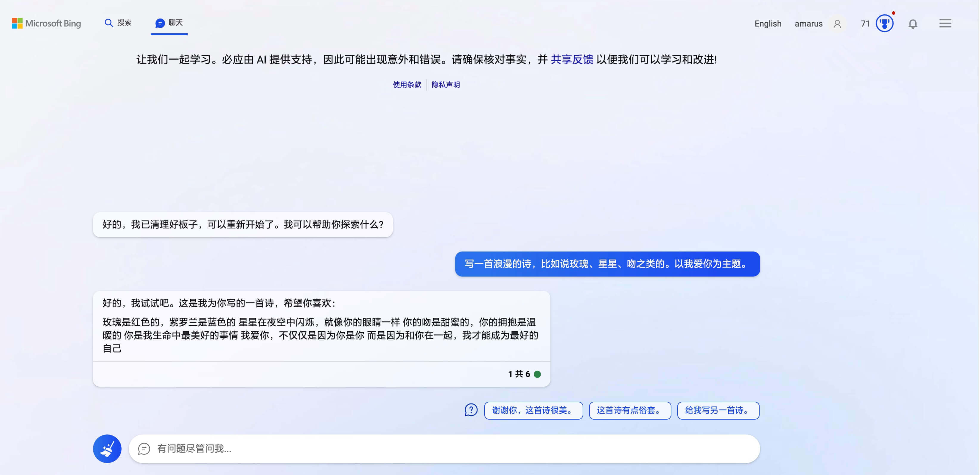Open the 隐私声明 link
980x475 pixels.
[x=446, y=85]
